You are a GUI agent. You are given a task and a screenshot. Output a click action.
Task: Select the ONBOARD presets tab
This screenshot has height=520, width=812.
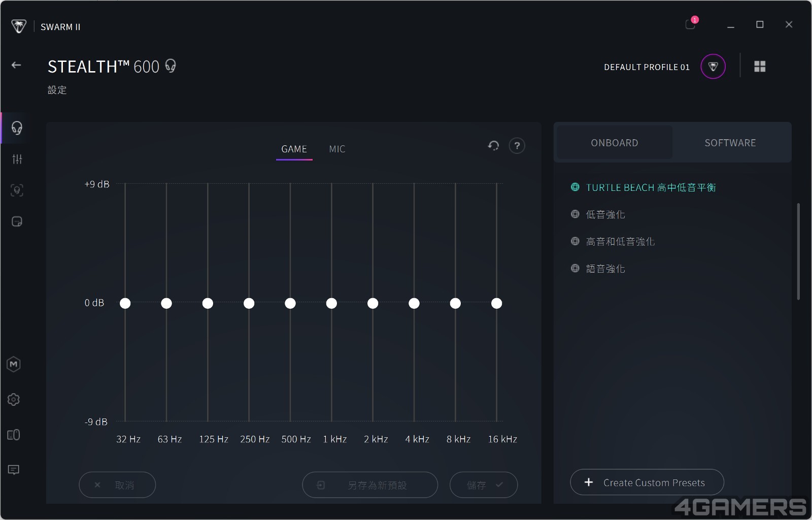click(615, 143)
